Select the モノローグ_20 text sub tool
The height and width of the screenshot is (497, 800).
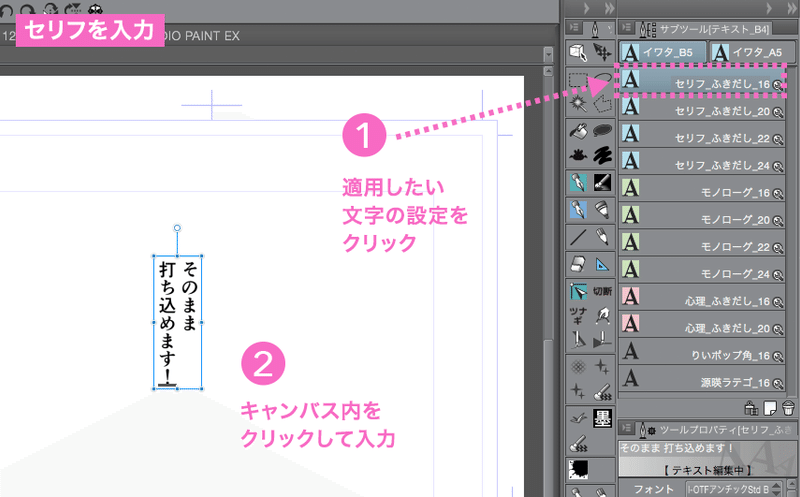click(x=702, y=216)
